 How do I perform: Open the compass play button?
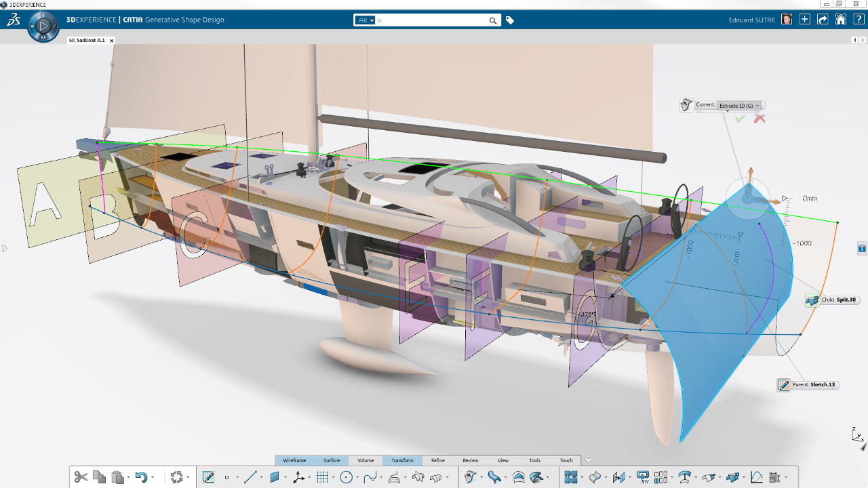pyautogui.click(x=43, y=26)
